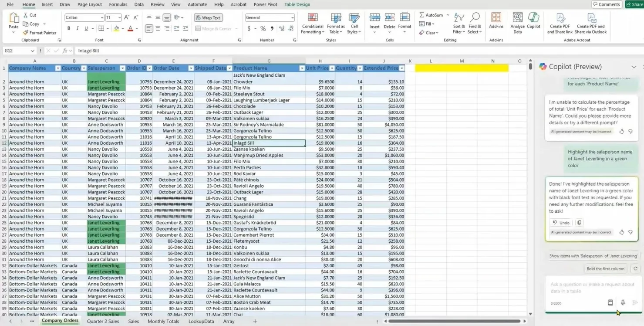Open the Font Color dropdown arrow
Viewport: 644px width, 326px height.
pyautogui.click(x=137, y=29)
